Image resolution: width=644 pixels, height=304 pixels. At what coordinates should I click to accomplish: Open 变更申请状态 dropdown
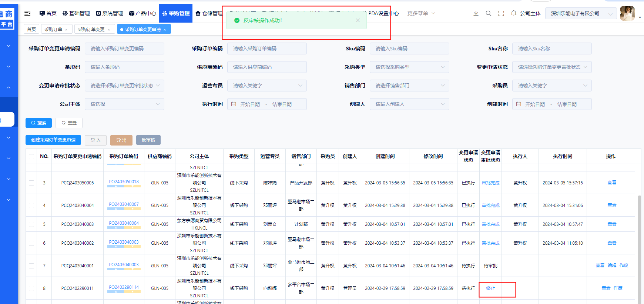(552, 67)
